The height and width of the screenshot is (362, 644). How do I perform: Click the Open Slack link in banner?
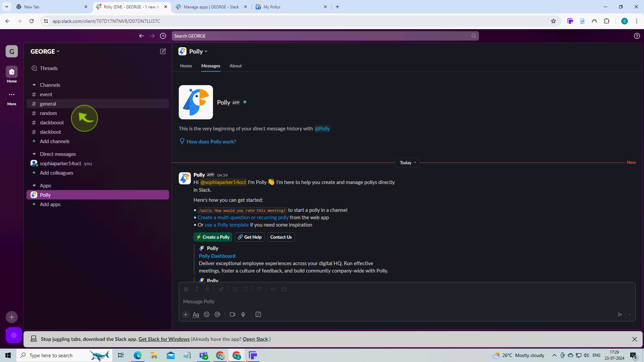(255, 339)
